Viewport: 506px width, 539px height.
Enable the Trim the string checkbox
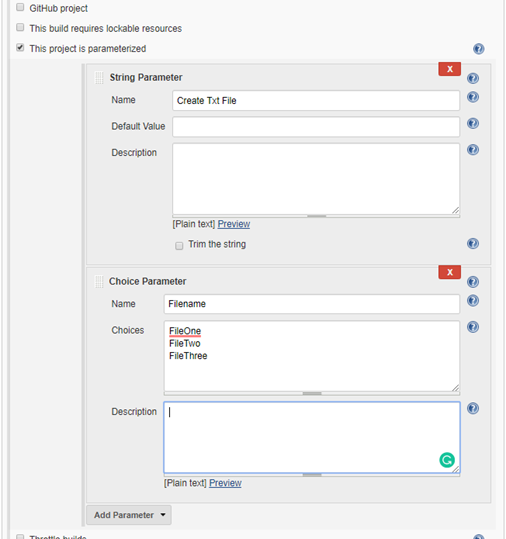[x=179, y=245]
